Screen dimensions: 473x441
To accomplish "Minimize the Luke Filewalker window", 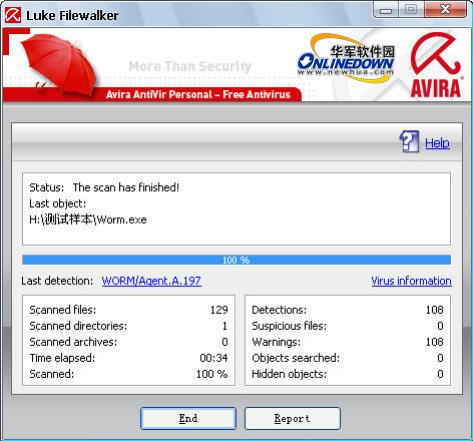I will click(x=386, y=10).
